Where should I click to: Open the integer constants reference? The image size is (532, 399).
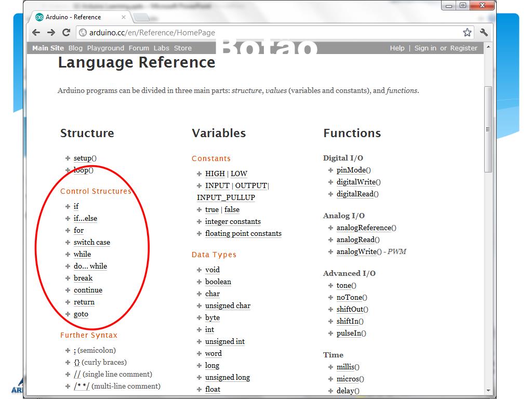click(233, 221)
